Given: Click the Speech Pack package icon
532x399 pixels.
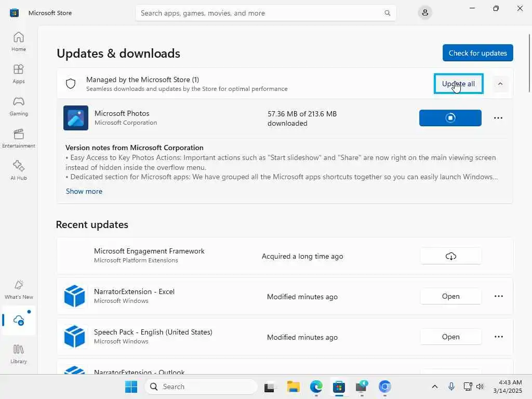Looking at the screenshot, I should click(75, 337).
